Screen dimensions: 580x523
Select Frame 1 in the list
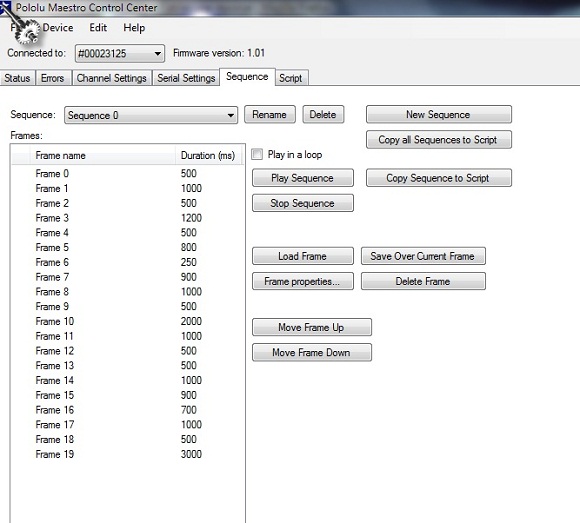[128, 188]
